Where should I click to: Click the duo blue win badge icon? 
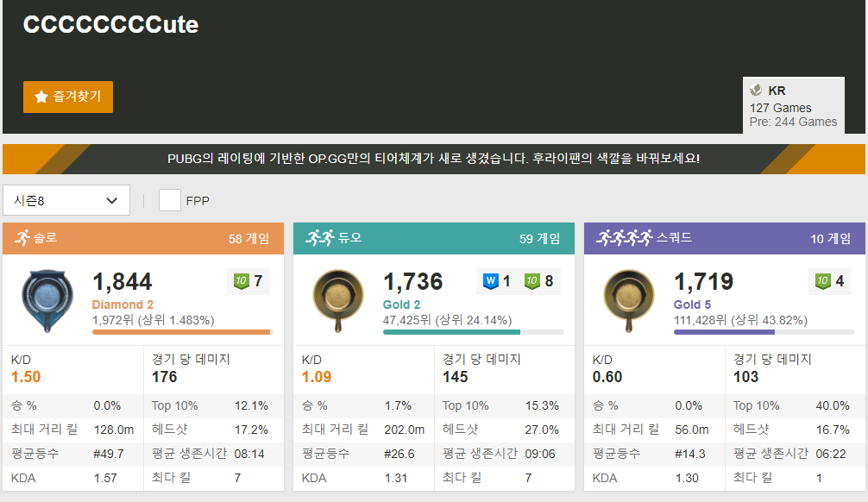coord(490,281)
